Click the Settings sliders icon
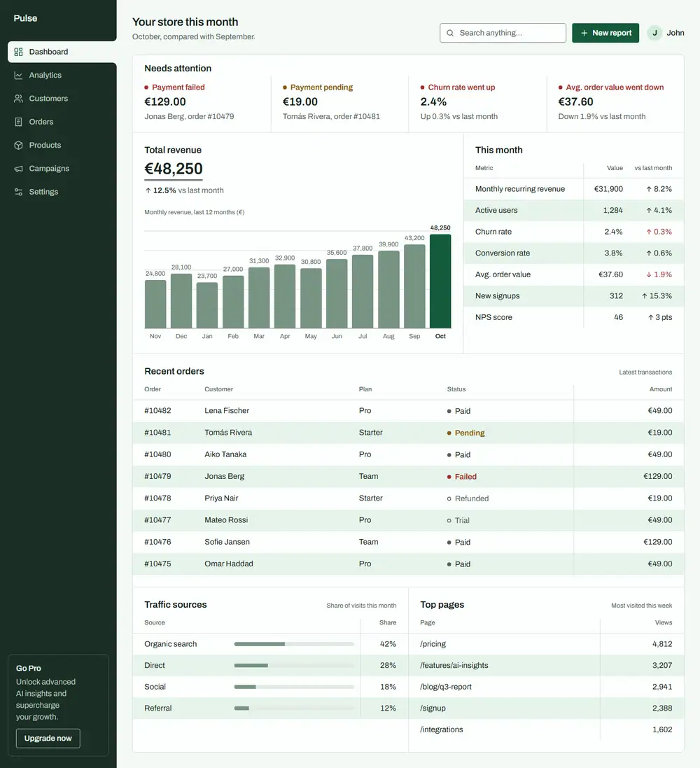700x768 pixels. pyautogui.click(x=19, y=192)
